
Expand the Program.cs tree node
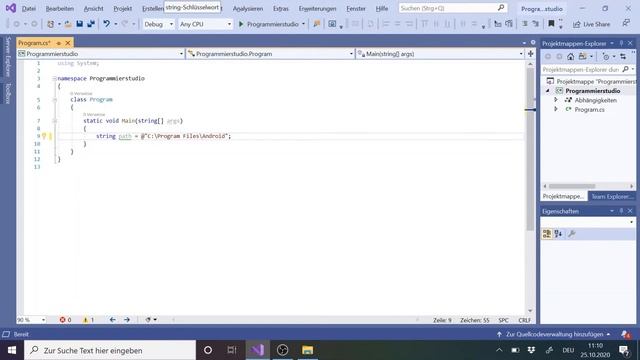pos(556,109)
